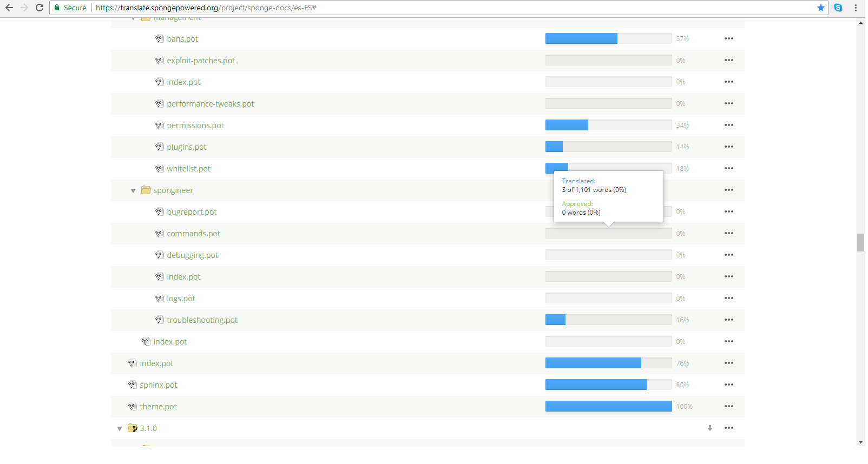
Task: Click the scrollbar up arrow
Action: click(x=860, y=23)
